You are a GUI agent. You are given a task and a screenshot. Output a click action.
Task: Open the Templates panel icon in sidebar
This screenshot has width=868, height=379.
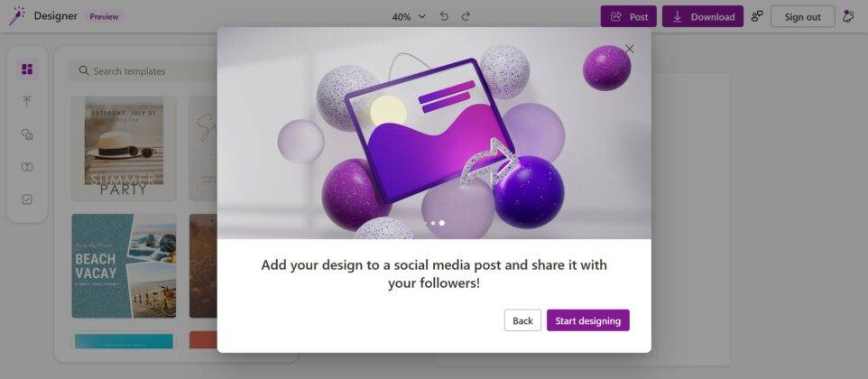(x=27, y=69)
